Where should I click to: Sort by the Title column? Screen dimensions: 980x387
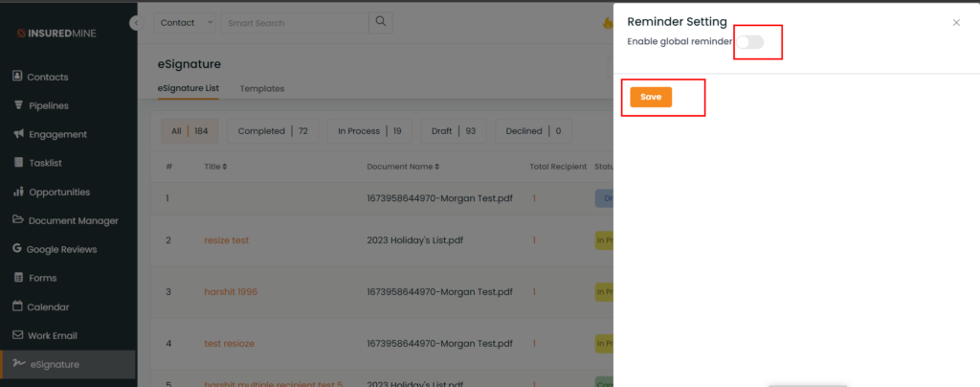(215, 167)
